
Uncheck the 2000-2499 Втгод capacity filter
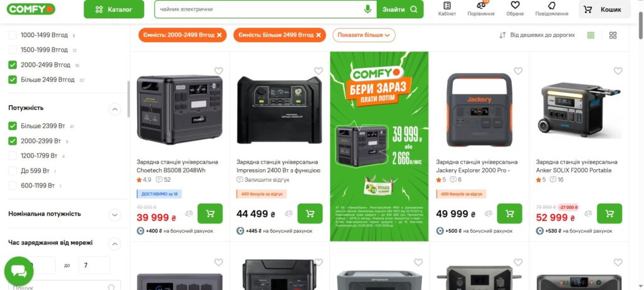13,65
